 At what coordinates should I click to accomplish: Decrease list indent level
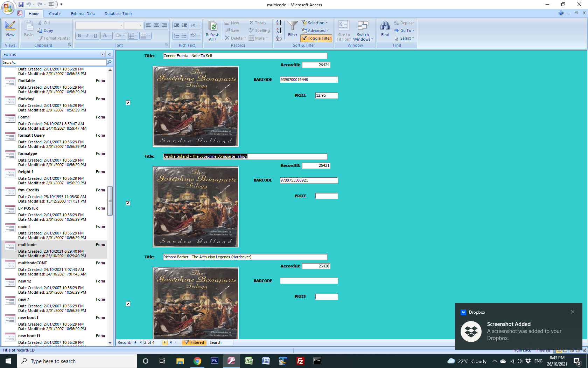coord(176,25)
